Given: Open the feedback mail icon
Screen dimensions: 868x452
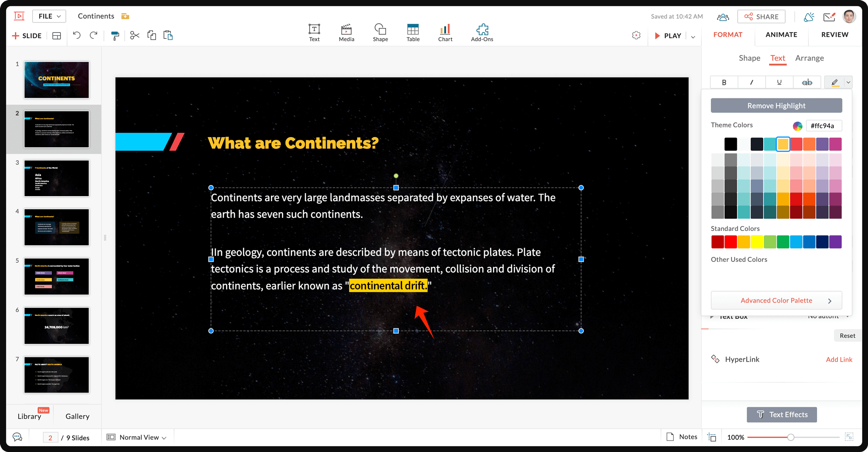Looking at the screenshot, I should click(x=829, y=17).
